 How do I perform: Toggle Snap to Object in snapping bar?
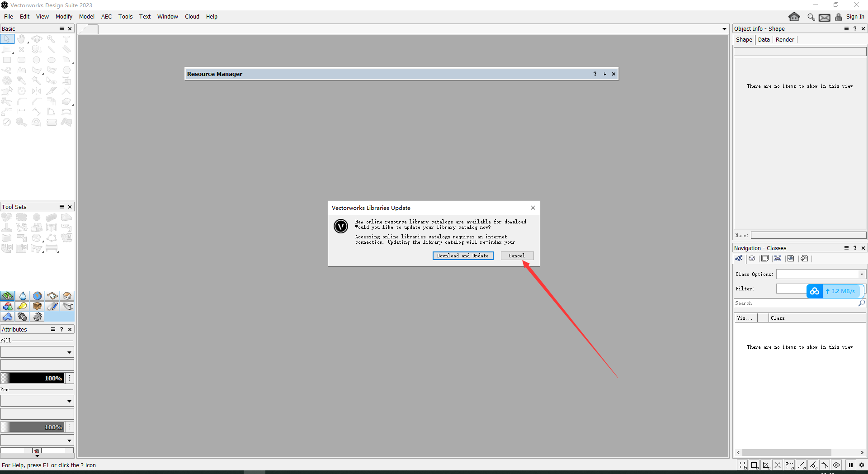[x=755, y=465]
